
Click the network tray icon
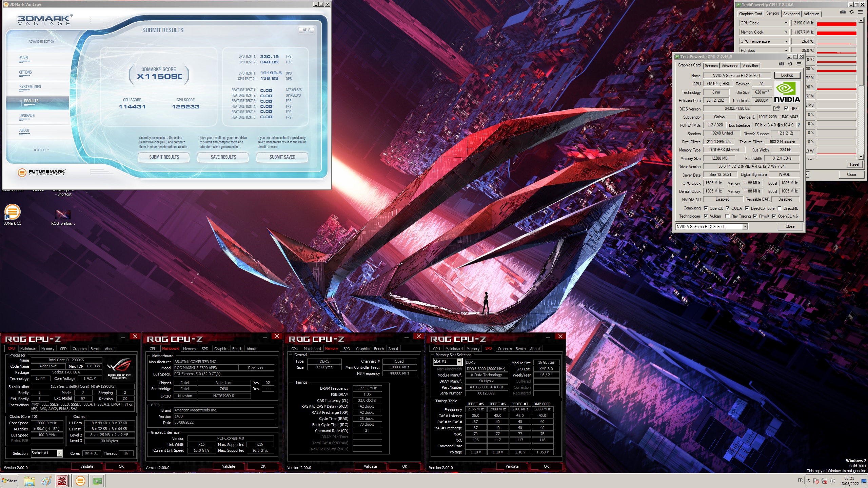[824, 481]
